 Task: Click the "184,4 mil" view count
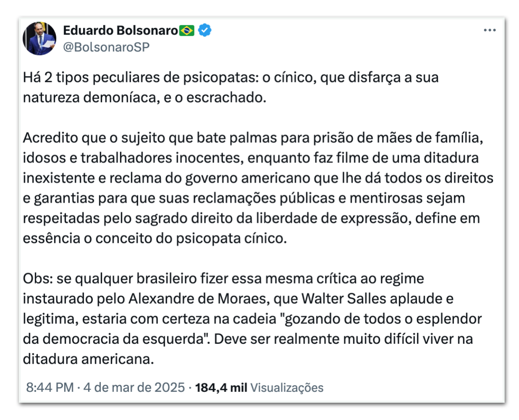click(221, 387)
